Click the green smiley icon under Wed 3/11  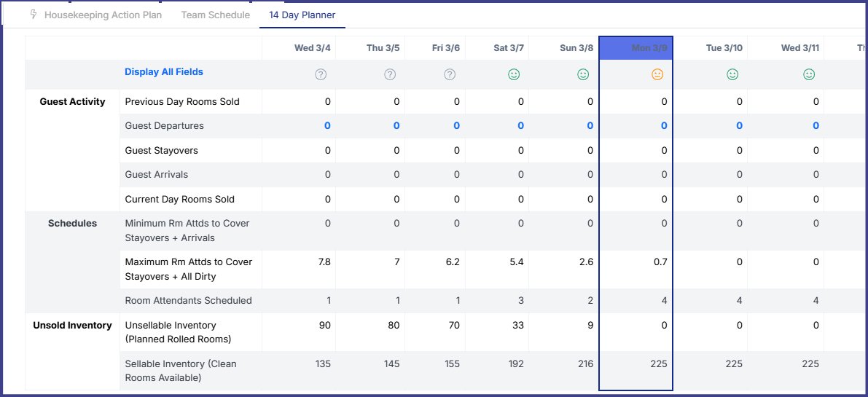pos(809,74)
